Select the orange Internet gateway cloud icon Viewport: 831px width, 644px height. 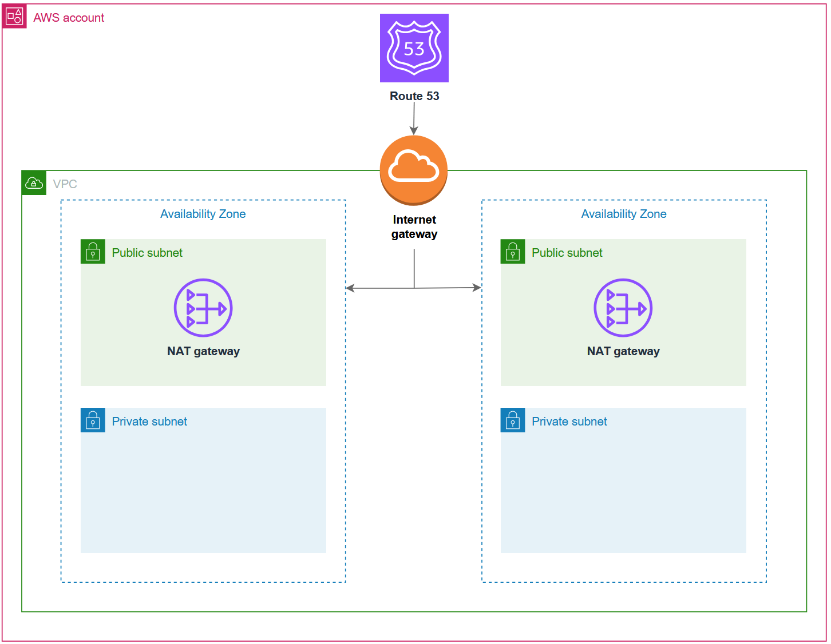coord(414,170)
